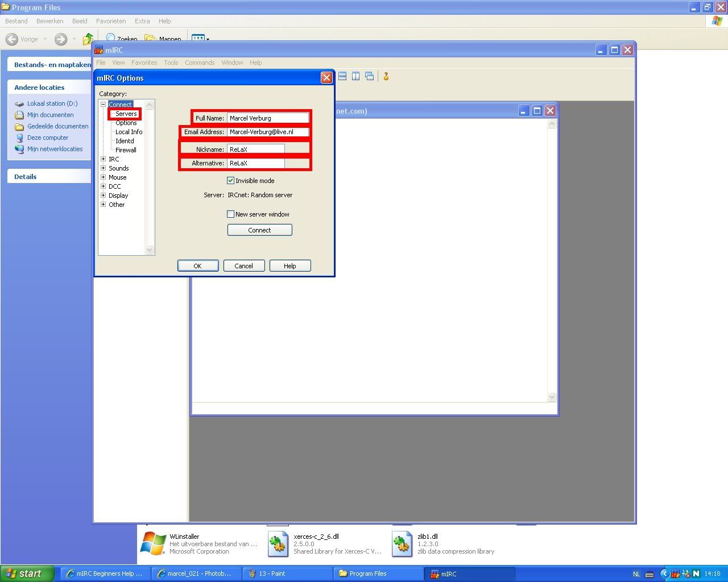Click the Email Address input field
The width and height of the screenshot is (728, 582).
point(268,132)
